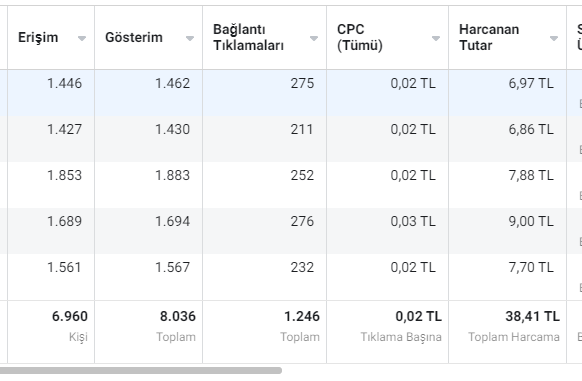This screenshot has width=582, height=381.
Task: Click the Bağlantı Tıklamaları header label
Action: (x=248, y=38)
